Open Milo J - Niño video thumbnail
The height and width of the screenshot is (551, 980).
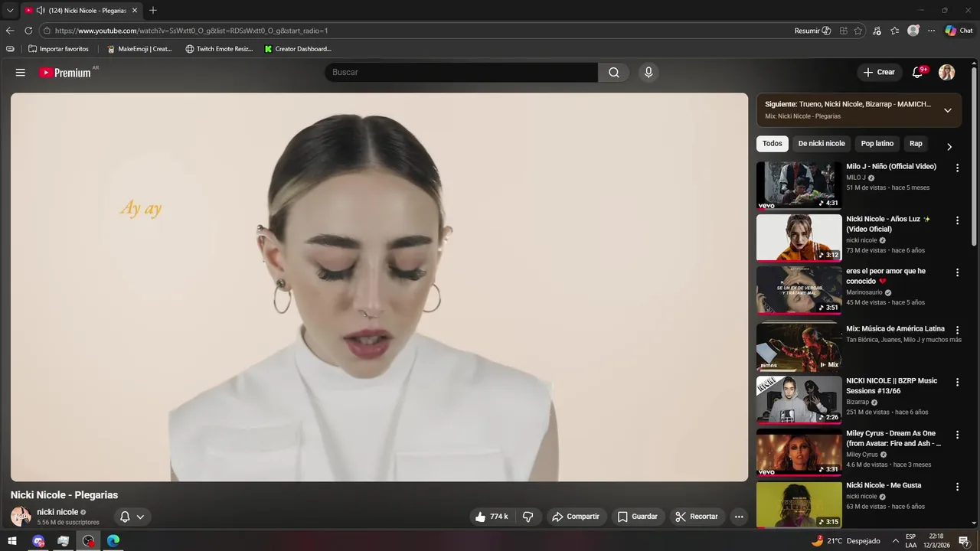pos(799,184)
